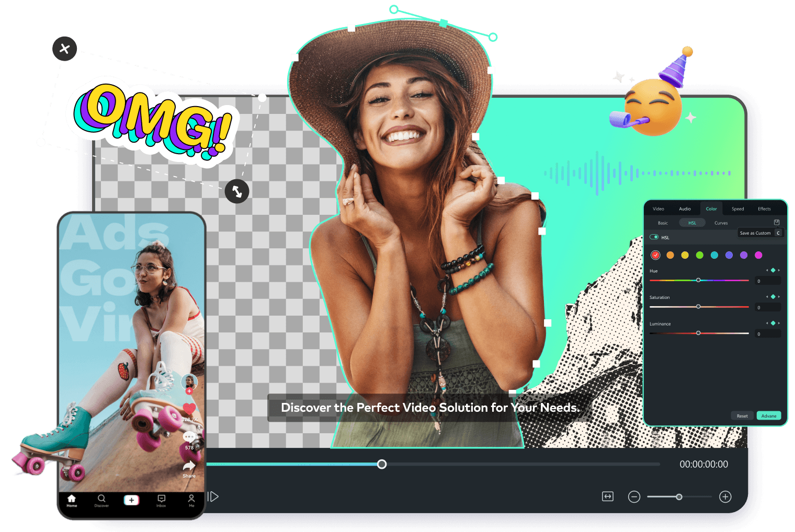The image size is (795, 532).
Task: Switch to the Effects tab
Action: 764,209
